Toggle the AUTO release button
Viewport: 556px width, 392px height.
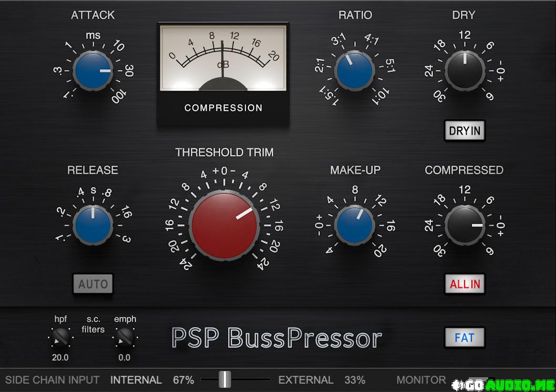[93, 284]
